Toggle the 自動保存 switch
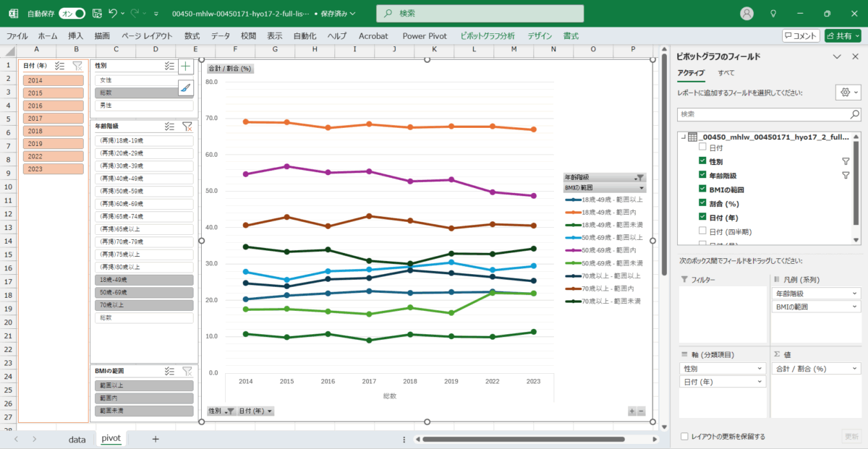The height and width of the screenshot is (449, 868). point(72,13)
